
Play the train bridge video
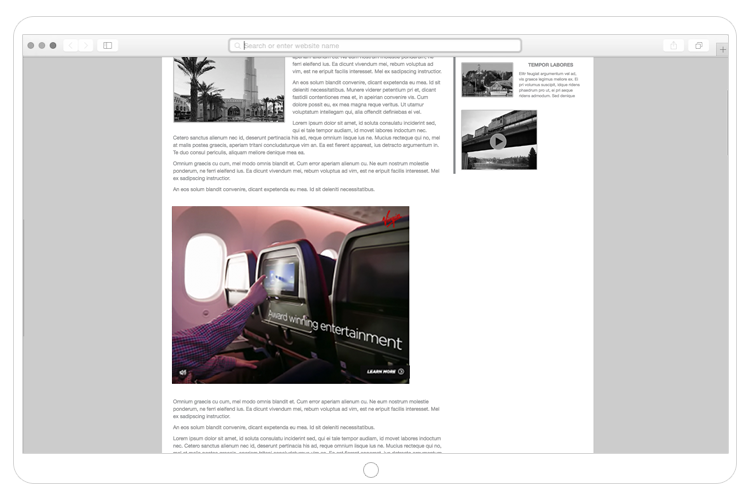(x=498, y=141)
